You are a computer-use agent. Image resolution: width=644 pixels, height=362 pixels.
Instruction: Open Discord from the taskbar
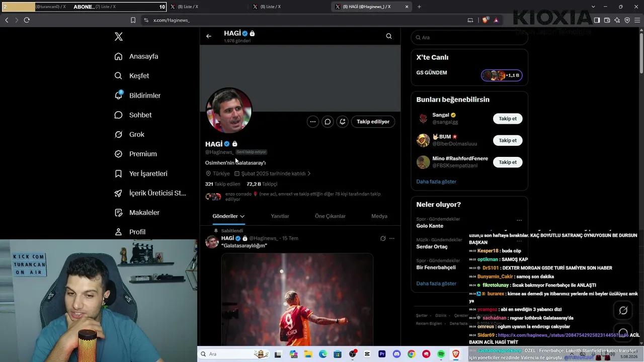396,354
